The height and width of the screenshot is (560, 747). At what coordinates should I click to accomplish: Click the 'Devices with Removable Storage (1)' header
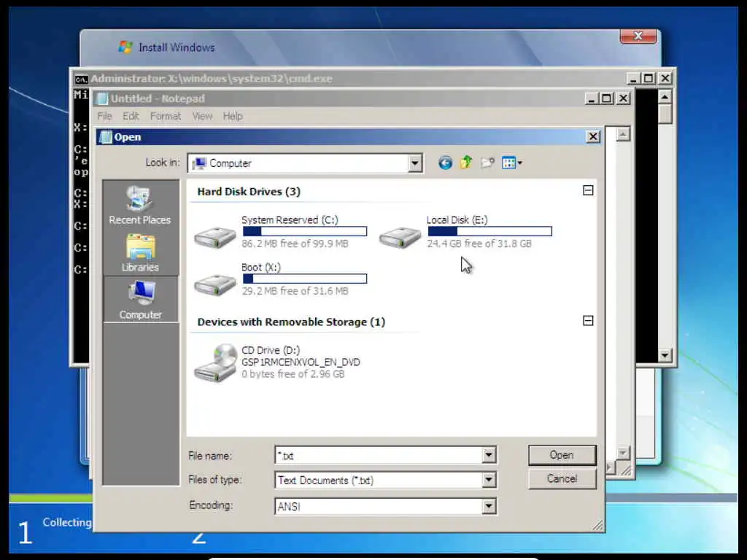point(291,322)
